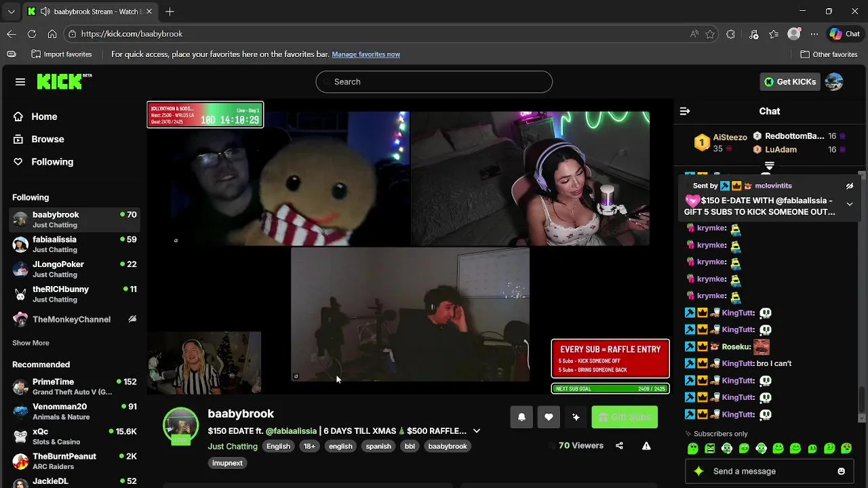The height and width of the screenshot is (488, 868).
Task: Open TheBurntPeanut recommended channel
Action: pos(75,462)
